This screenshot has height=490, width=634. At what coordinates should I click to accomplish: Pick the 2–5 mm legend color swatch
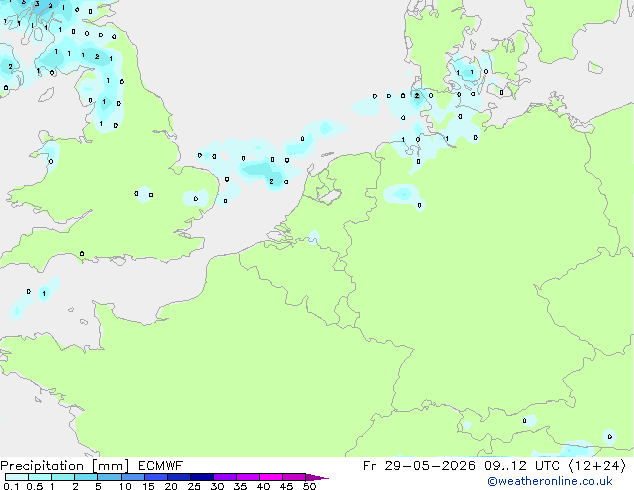(86, 477)
